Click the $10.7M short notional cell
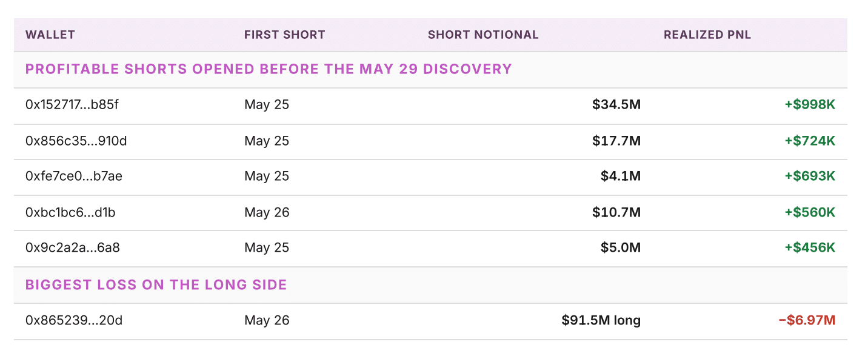The width and height of the screenshot is (868, 353). [616, 212]
